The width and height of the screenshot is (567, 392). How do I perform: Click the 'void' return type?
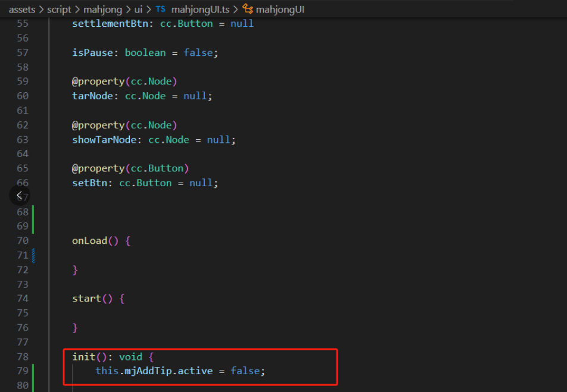tap(131, 357)
